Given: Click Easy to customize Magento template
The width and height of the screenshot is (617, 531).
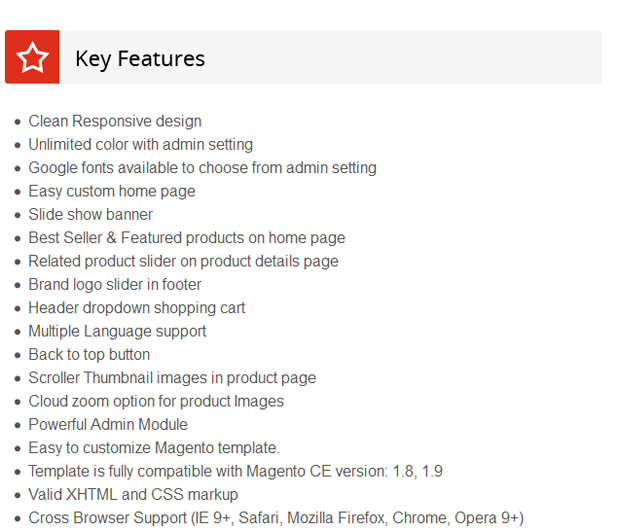Looking at the screenshot, I should pyautogui.click(x=154, y=448).
